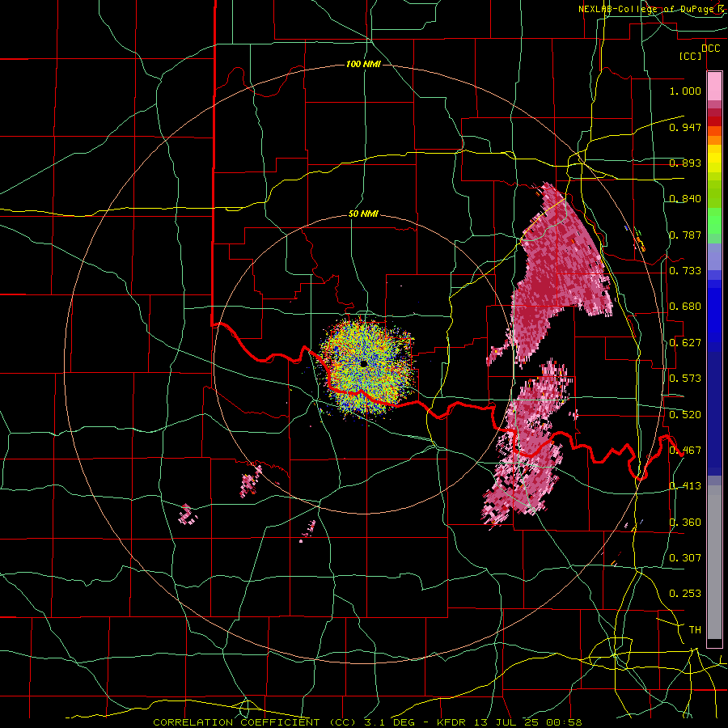Click the 0.467 legend value
Image resolution: width=728 pixels, height=728 pixels.
(685, 451)
